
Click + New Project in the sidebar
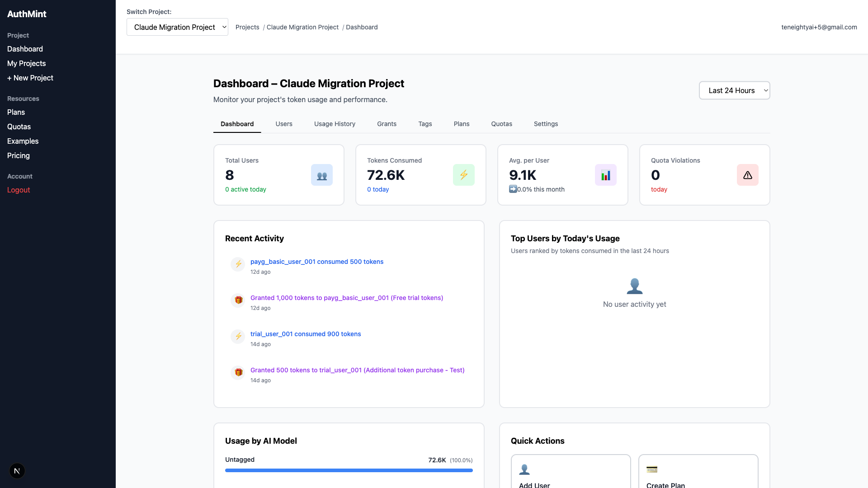tap(30, 78)
